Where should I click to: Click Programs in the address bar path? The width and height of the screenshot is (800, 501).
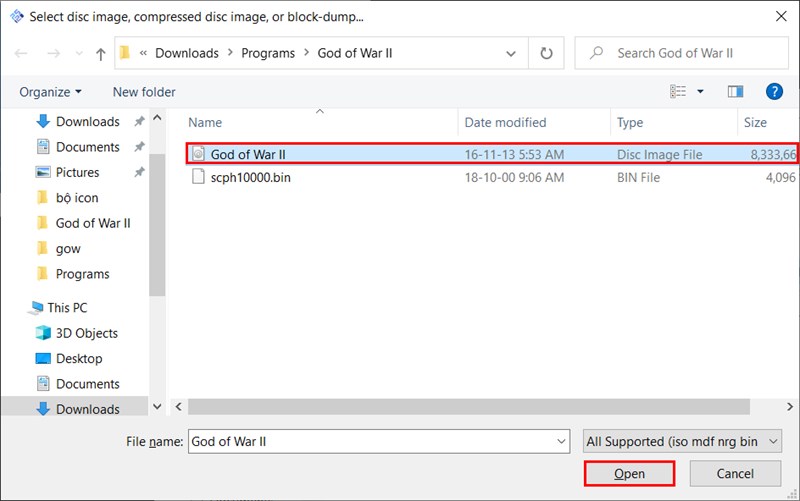pyautogui.click(x=268, y=53)
